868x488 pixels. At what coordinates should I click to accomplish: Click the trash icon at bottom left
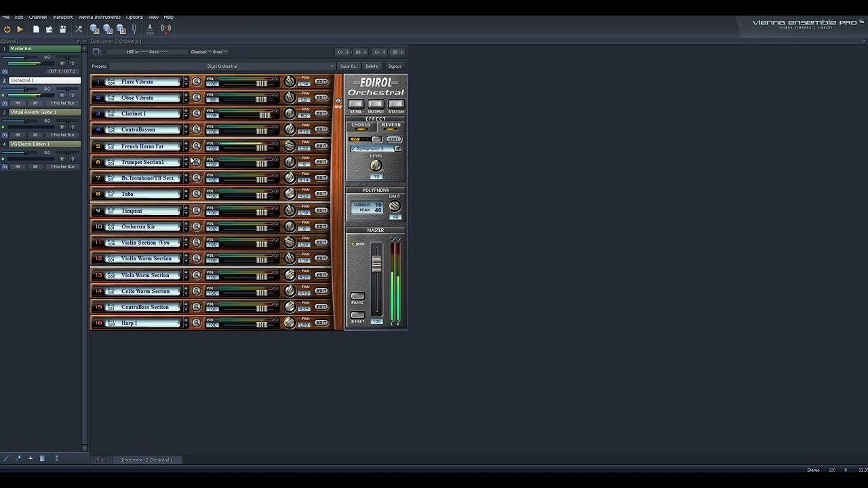point(42,459)
